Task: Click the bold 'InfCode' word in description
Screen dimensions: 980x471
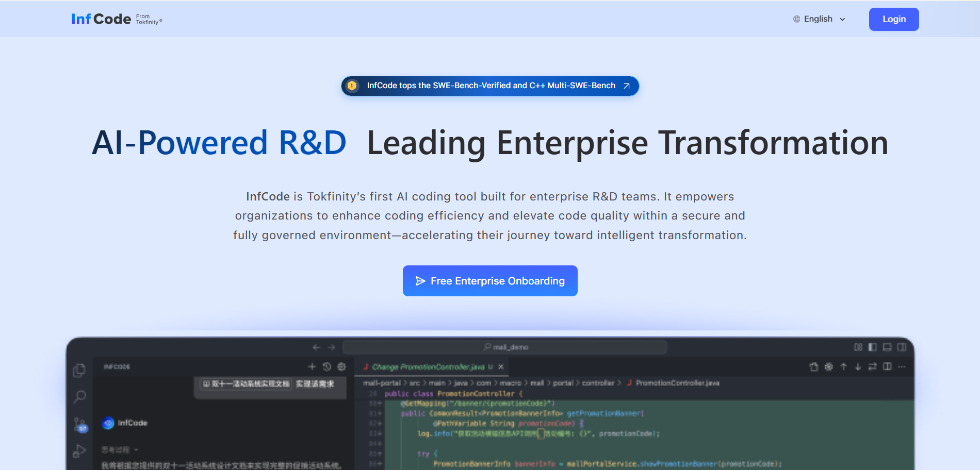Action: click(268, 196)
